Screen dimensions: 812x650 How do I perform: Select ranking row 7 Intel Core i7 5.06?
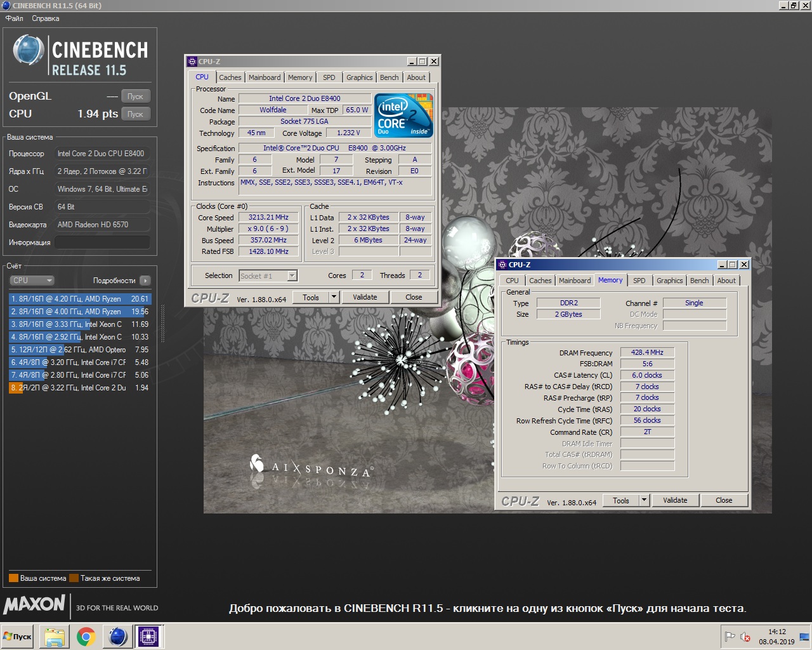click(x=80, y=375)
